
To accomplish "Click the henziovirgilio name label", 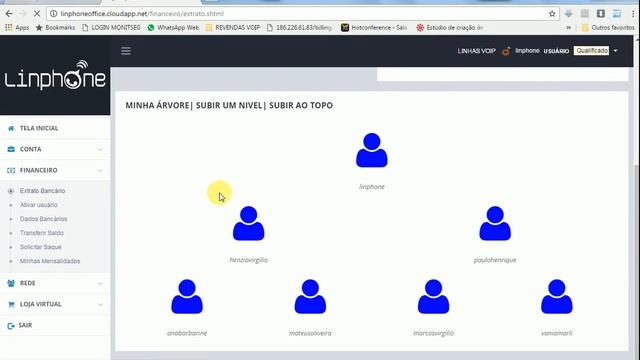I will pyautogui.click(x=248, y=260).
